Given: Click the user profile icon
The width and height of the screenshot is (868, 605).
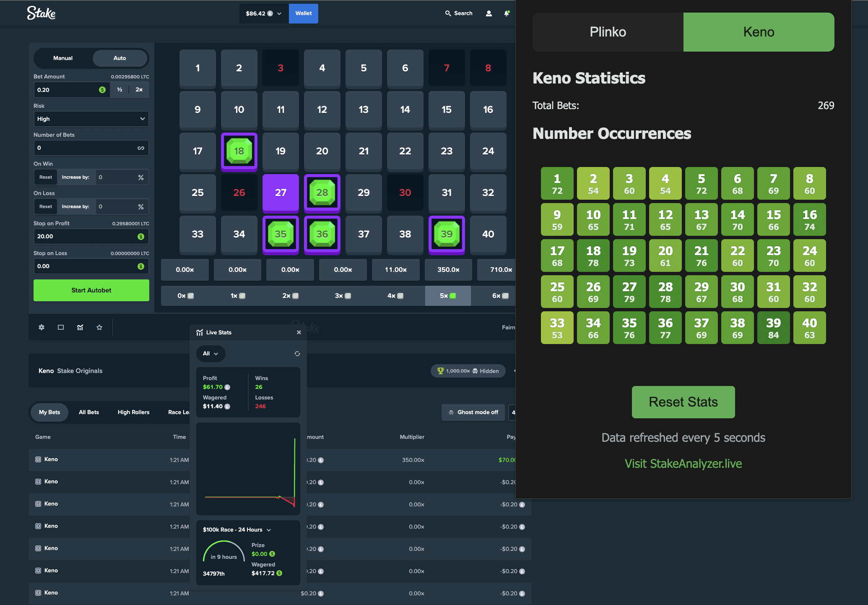Looking at the screenshot, I should point(488,13).
